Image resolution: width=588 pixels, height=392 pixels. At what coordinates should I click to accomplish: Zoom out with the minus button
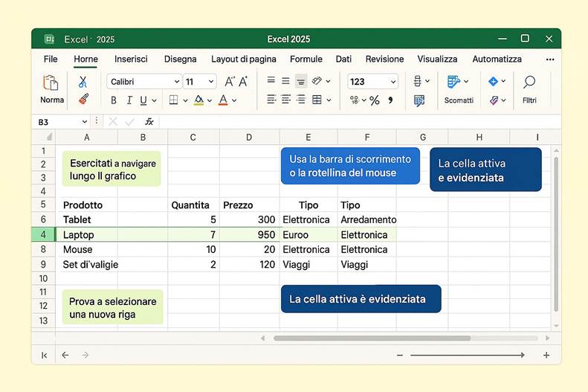coord(400,355)
